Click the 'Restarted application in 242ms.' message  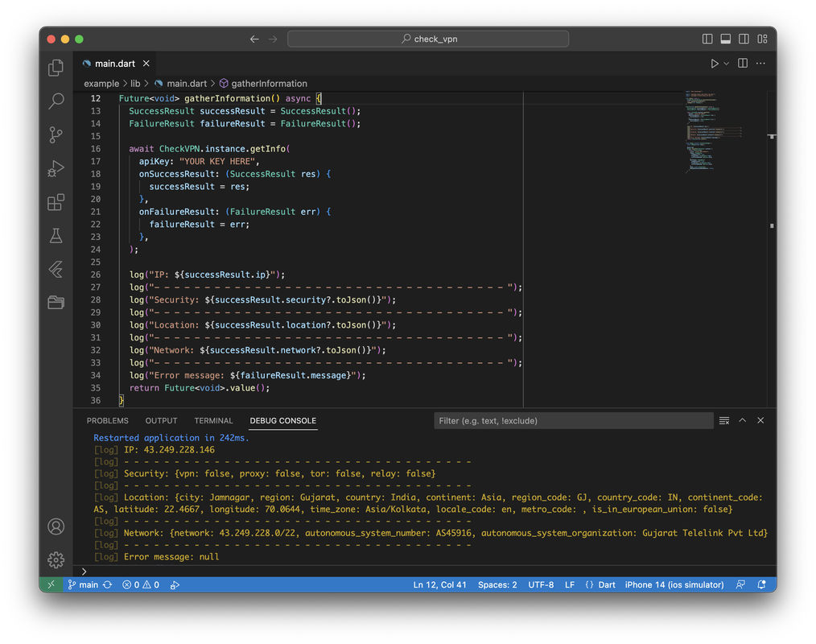coord(171,438)
